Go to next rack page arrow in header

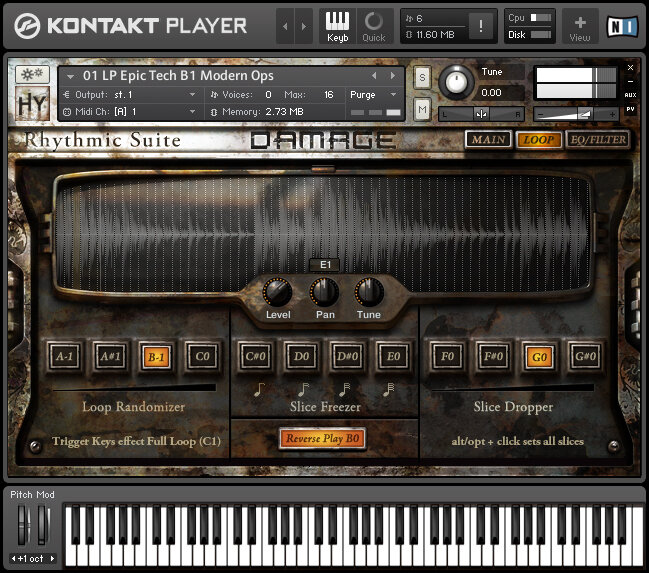tap(304, 26)
